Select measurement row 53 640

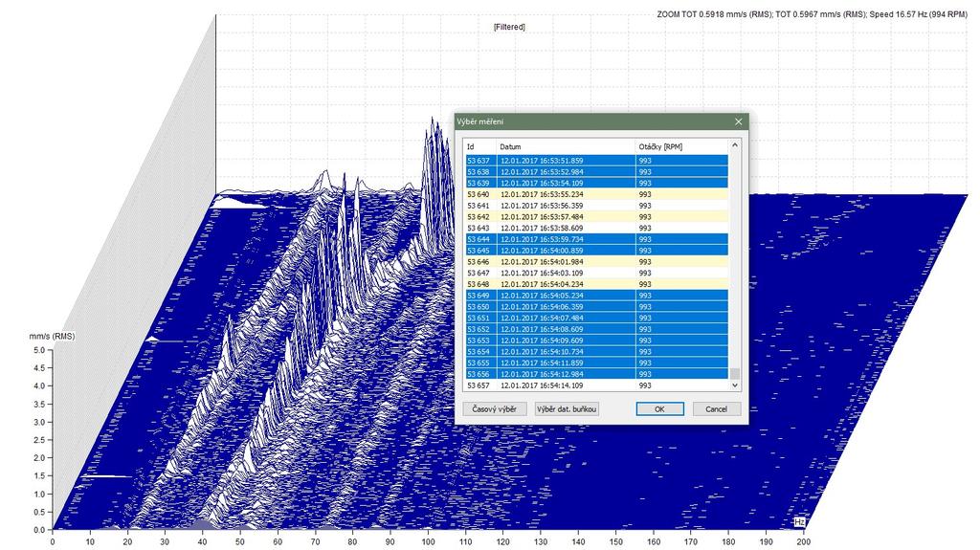597,194
